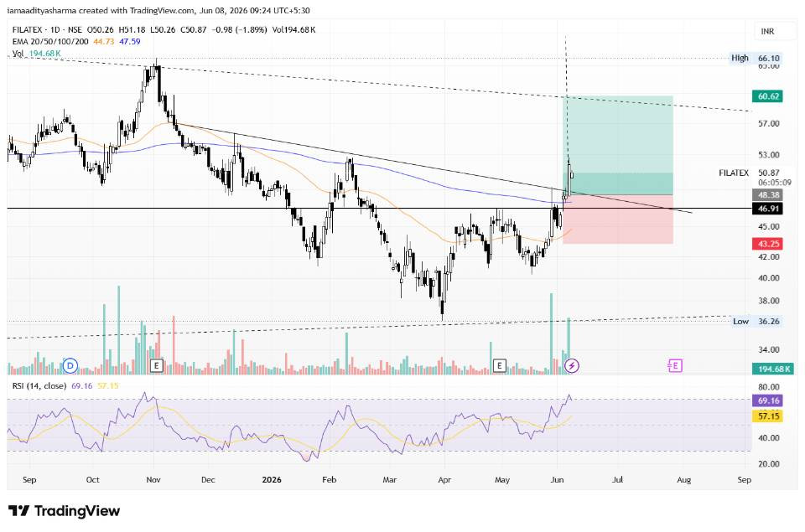The height and width of the screenshot is (532, 805).
Task: Click the upcoming purple earnings icon near Jul
Action: tap(675, 366)
